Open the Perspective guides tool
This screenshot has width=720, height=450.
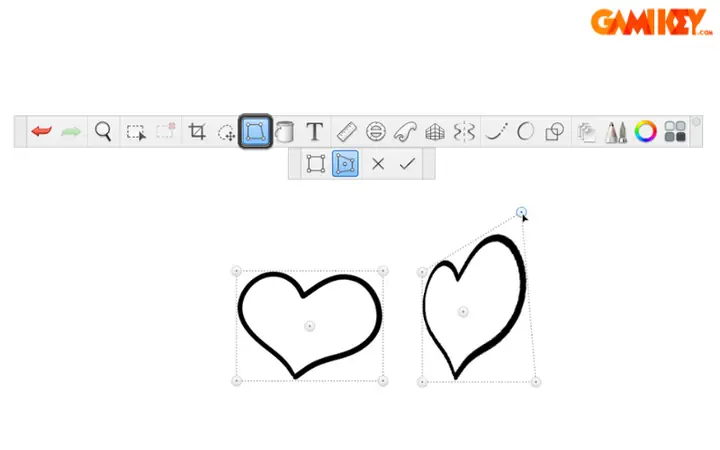point(434,132)
